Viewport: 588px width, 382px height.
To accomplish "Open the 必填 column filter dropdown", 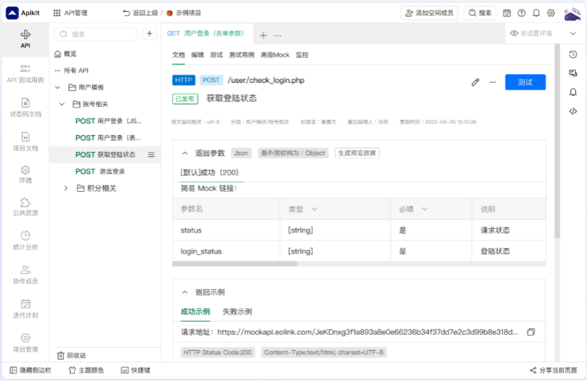I will click(425, 209).
